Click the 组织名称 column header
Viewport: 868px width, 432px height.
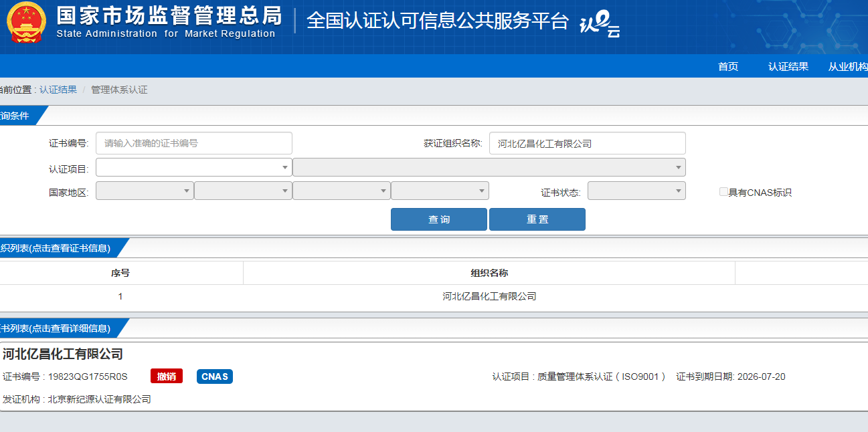489,273
